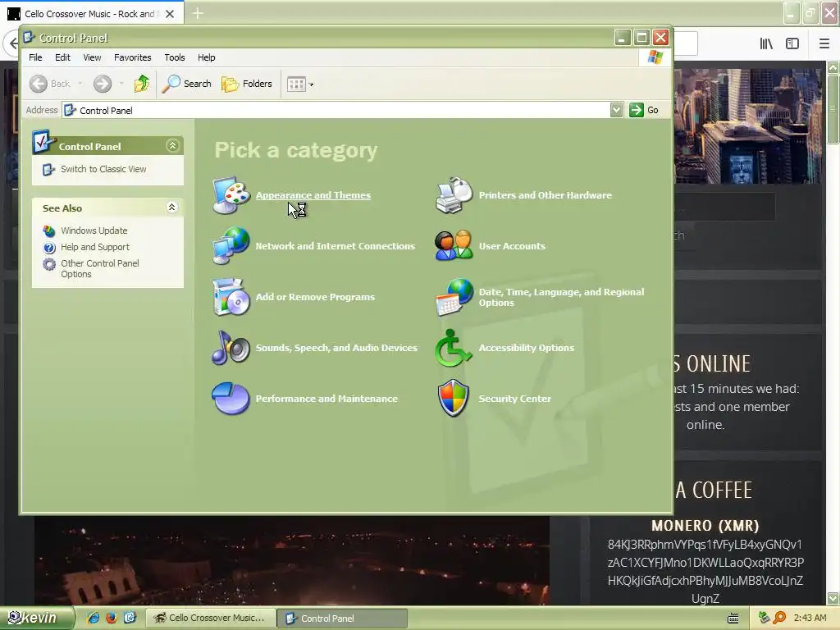Open the Favorites menu

(x=132, y=57)
